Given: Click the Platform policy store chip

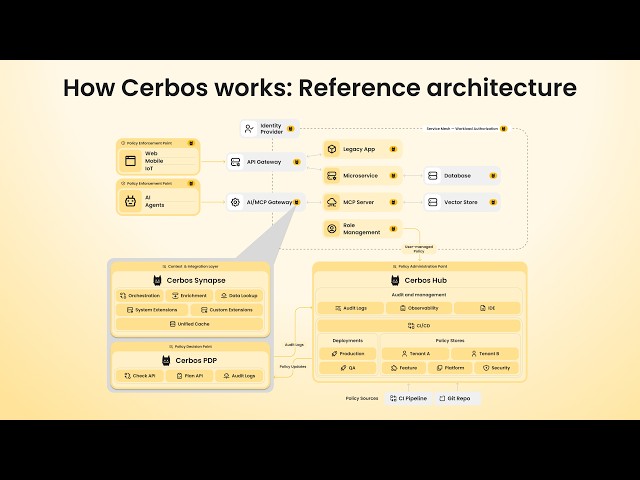Looking at the screenshot, I should coord(450,368).
